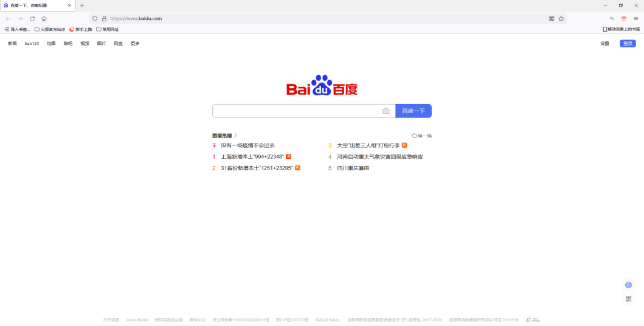Click the blue refresh floating icon
The image size is (644, 326).
point(628,285)
